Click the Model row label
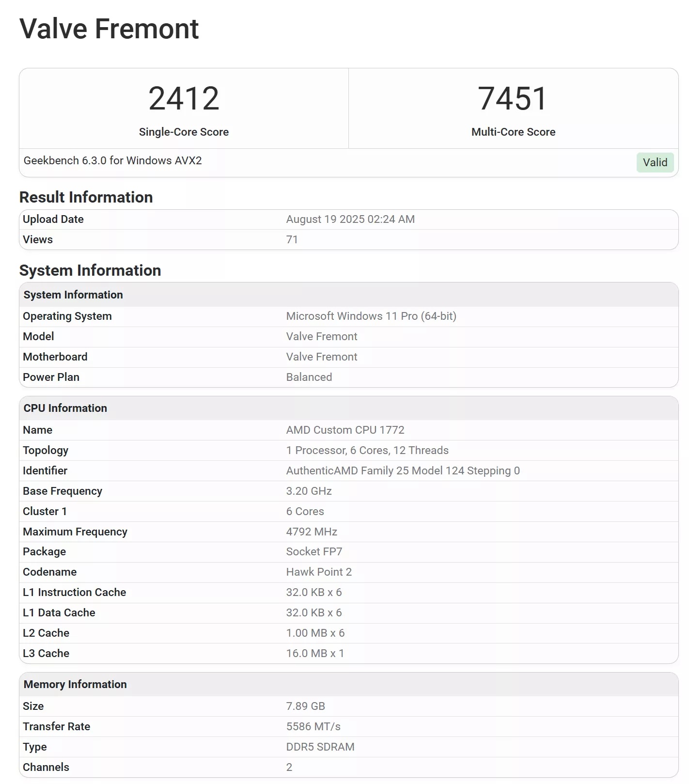The height and width of the screenshot is (784, 689). coord(38,336)
